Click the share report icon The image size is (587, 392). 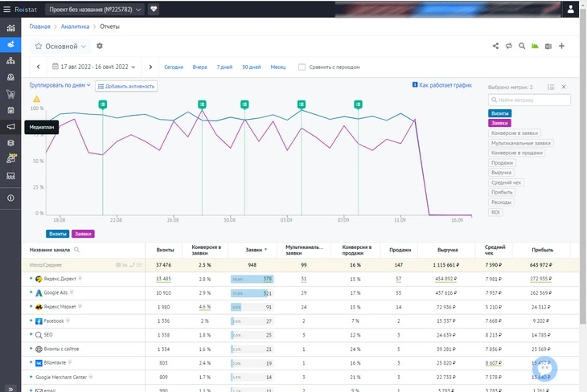[495, 47]
